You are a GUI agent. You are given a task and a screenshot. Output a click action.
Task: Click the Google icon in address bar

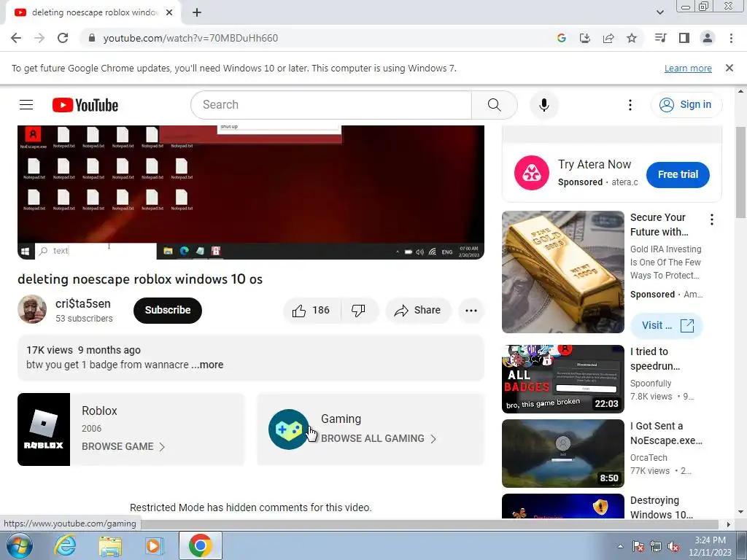click(561, 38)
